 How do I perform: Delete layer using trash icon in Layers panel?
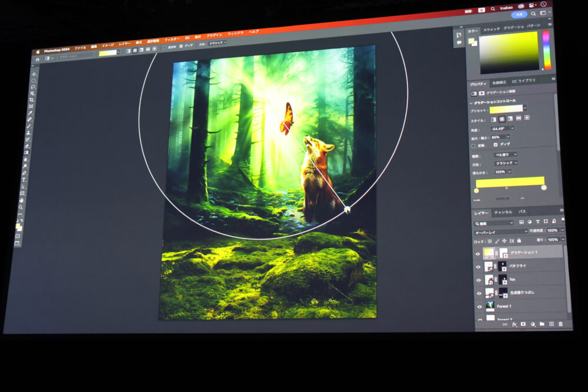(x=560, y=324)
